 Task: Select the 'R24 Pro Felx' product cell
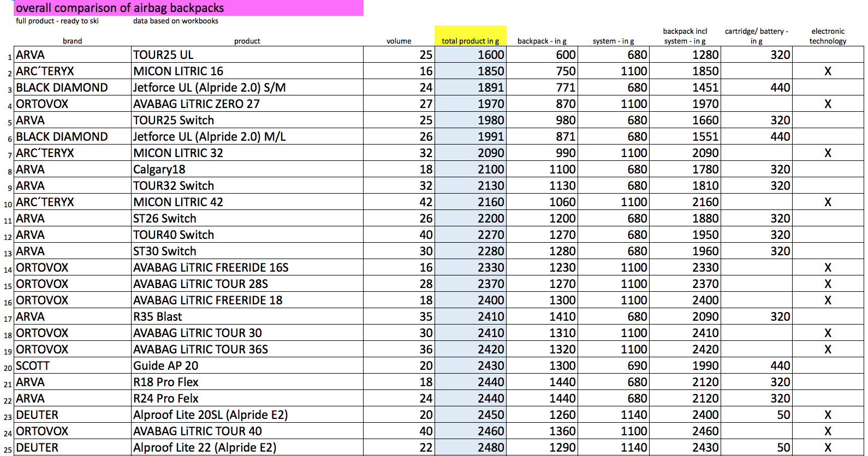[247, 398]
